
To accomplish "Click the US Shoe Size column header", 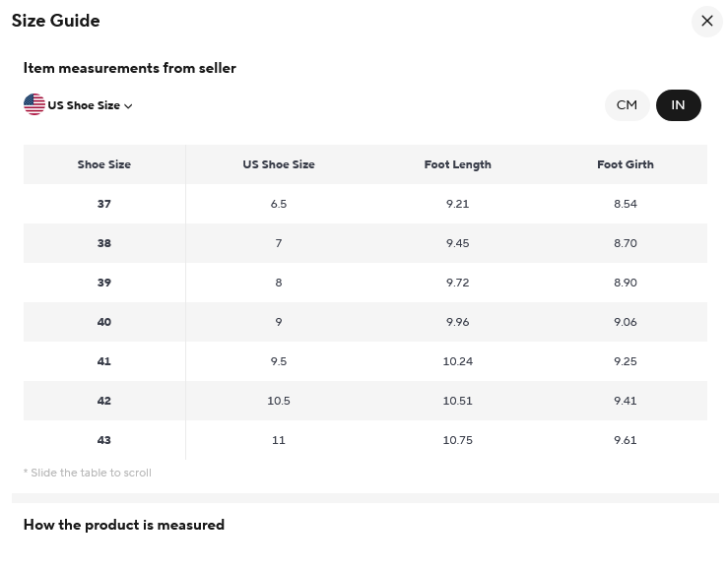I will point(279,164).
